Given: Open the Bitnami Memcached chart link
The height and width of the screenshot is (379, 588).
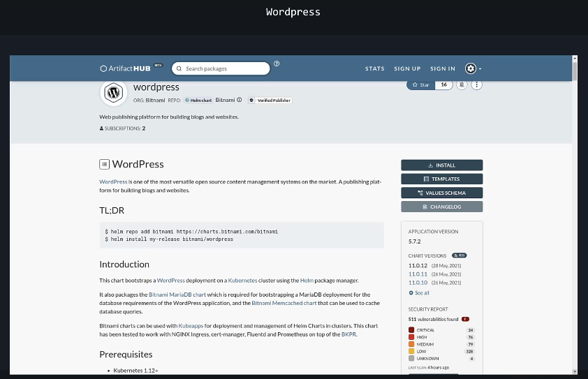Looking at the screenshot, I should (284, 303).
